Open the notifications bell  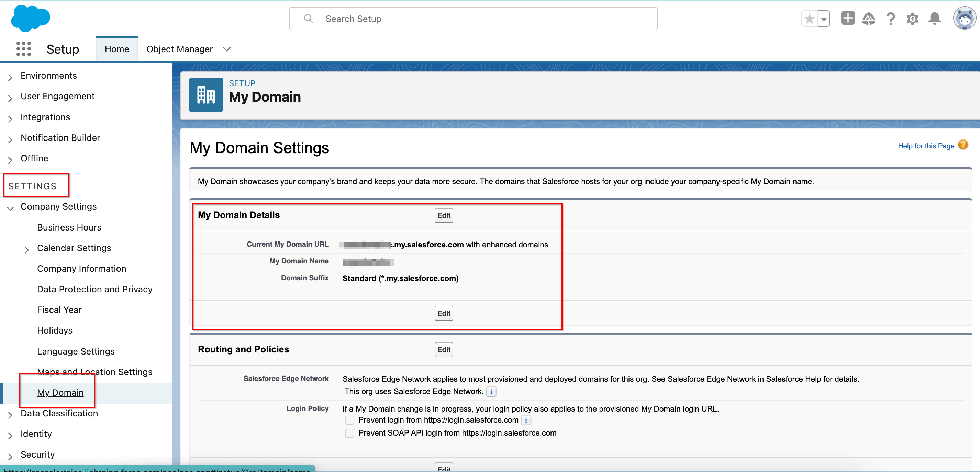tap(934, 19)
